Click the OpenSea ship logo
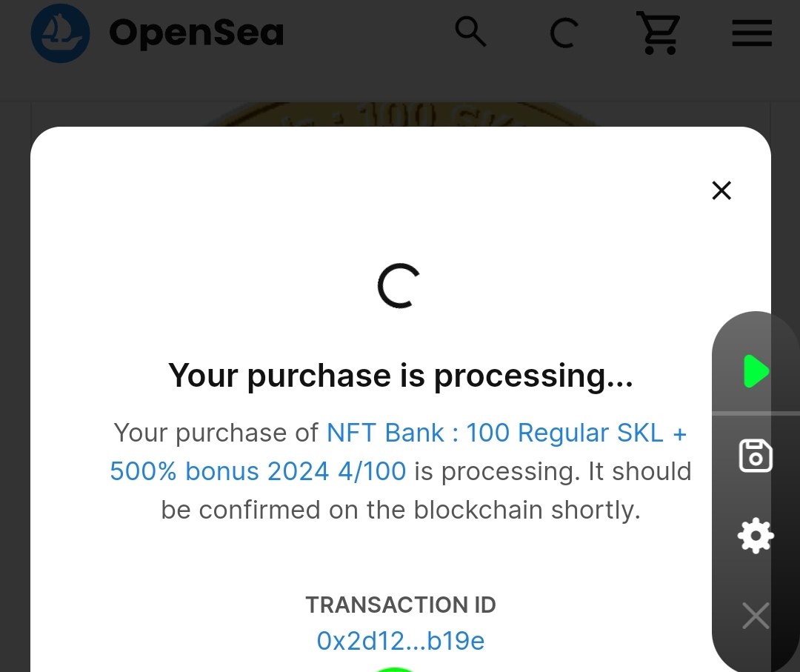 tap(60, 33)
